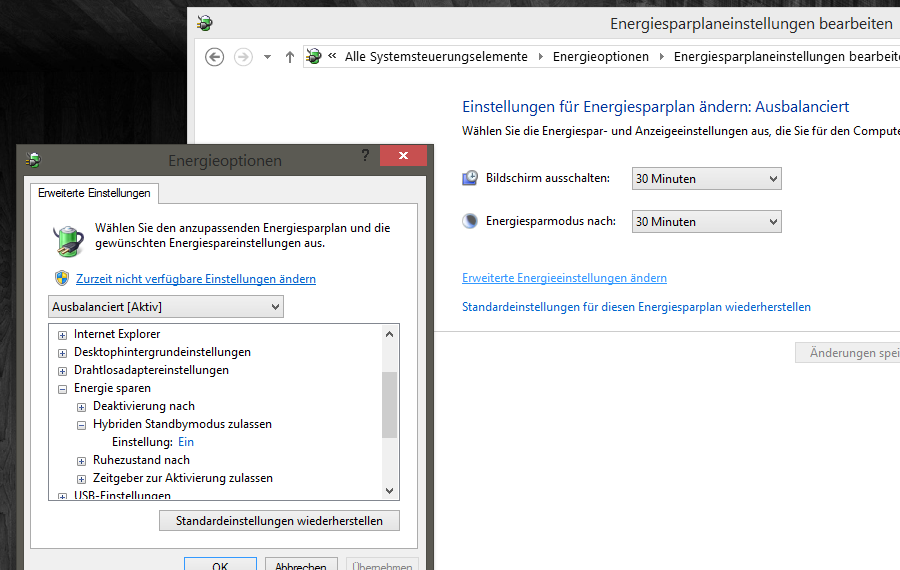Click the Energiesparplaneinstellungen window title icon
Viewport: 900px width, 570px height.
click(205, 23)
